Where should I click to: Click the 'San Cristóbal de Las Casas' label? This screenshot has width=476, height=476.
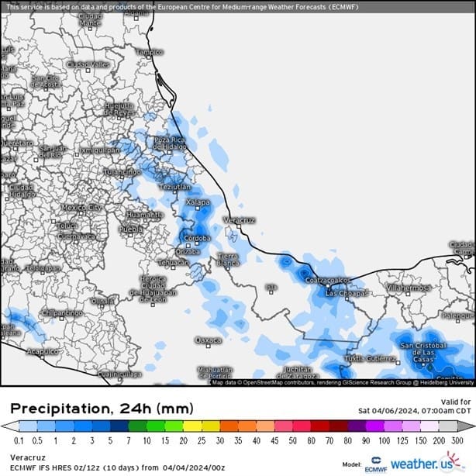point(423,353)
